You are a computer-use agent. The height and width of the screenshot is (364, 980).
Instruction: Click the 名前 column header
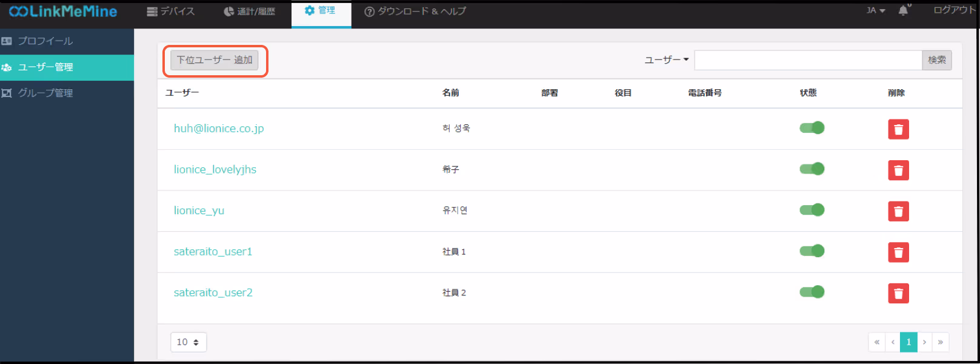pyautogui.click(x=450, y=93)
